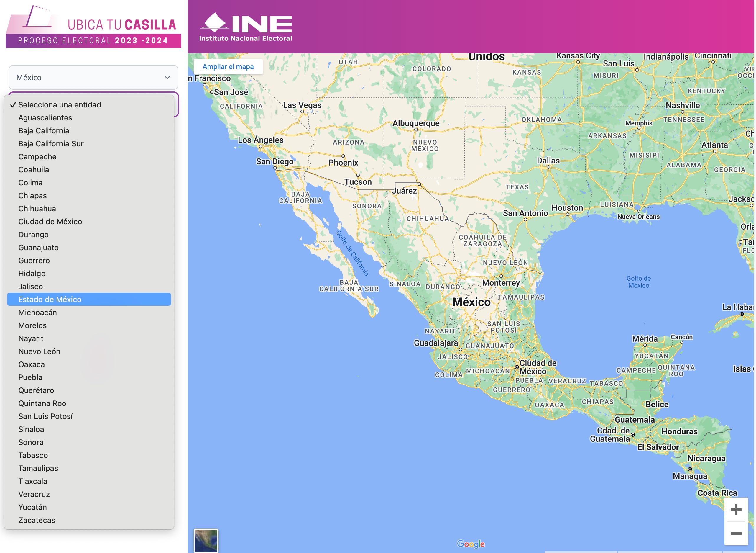Click the Ampliar el mapa button
The height and width of the screenshot is (553, 756).
click(x=228, y=67)
